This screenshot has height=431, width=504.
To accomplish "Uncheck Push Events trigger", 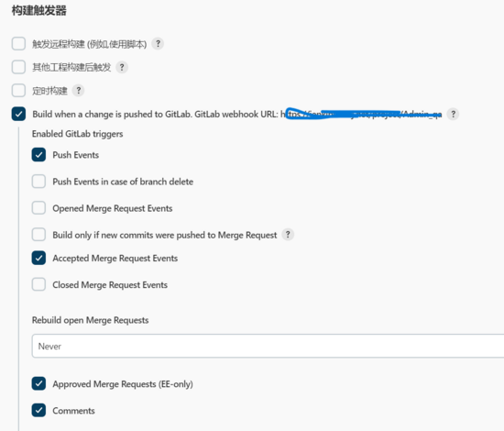I will point(38,155).
